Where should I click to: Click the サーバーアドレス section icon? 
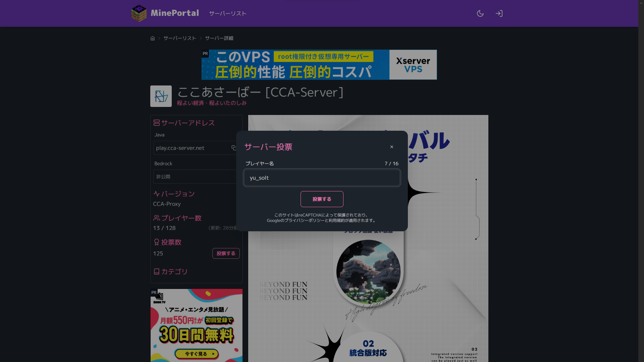click(x=156, y=123)
